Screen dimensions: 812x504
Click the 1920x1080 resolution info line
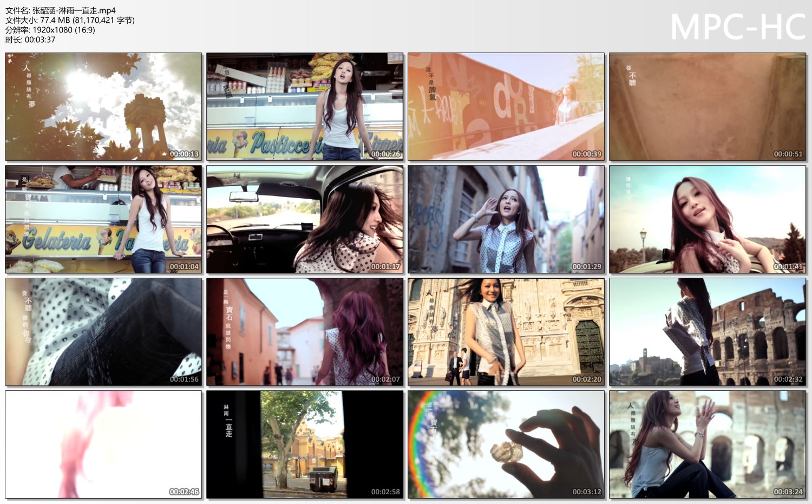pos(50,30)
